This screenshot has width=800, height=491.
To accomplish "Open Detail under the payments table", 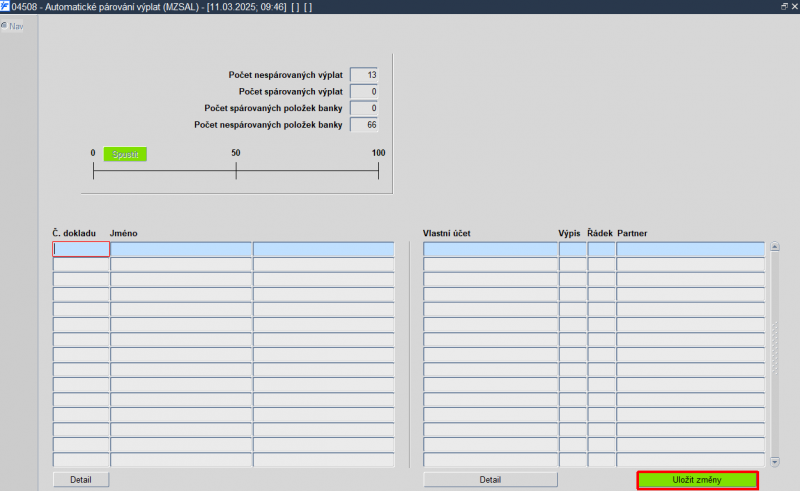I will [81, 480].
